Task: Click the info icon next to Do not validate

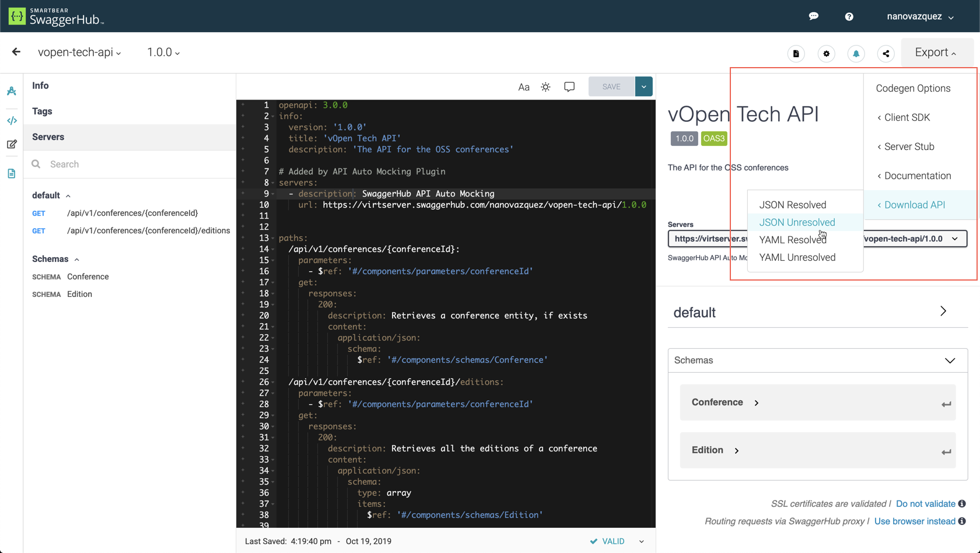Action: click(x=962, y=503)
